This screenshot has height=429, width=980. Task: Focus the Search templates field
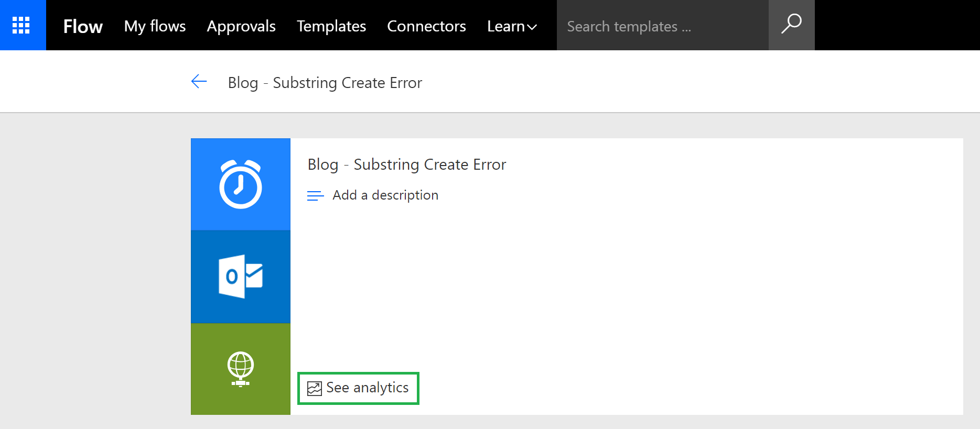pyautogui.click(x=663, y=25)
